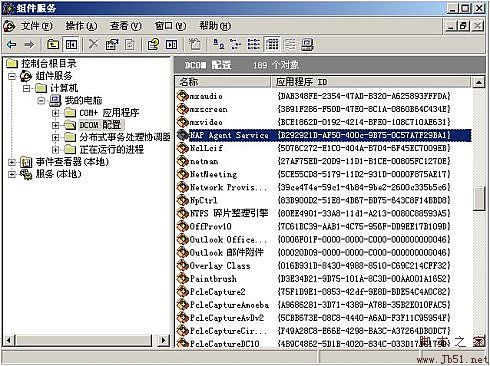490x366 pixels.
Task: Open the 查看(V) menu
Action: [126, 26]
